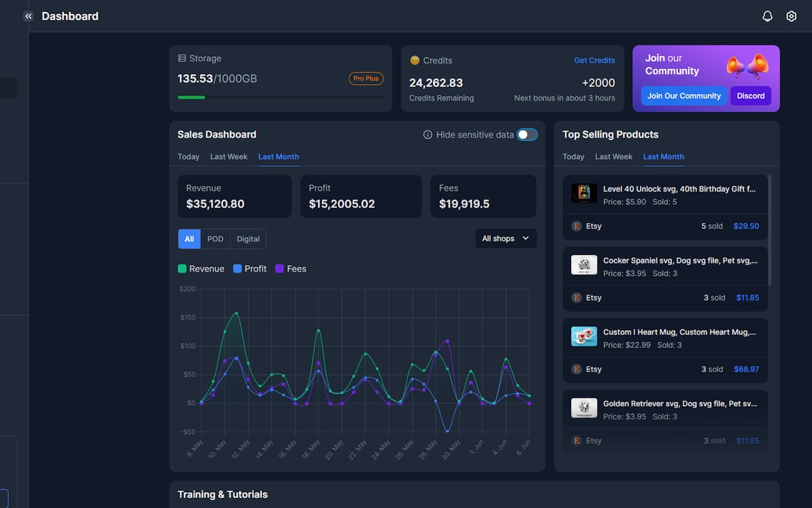Screen dimensions: 812x508
Task: Switch Sales Dashboard to Last Week tab
Action: click(x=229, y=157)
